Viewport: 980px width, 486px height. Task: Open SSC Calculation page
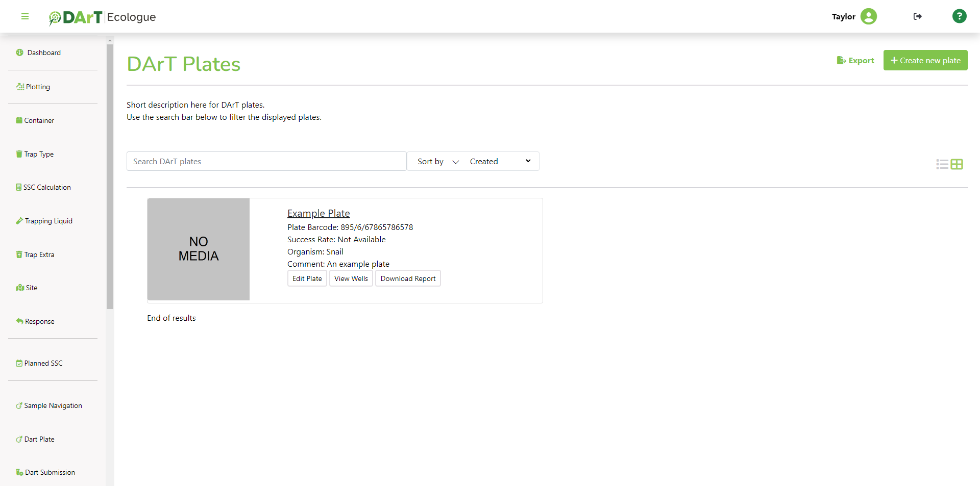pyautogui.click(x=47, y=187)
